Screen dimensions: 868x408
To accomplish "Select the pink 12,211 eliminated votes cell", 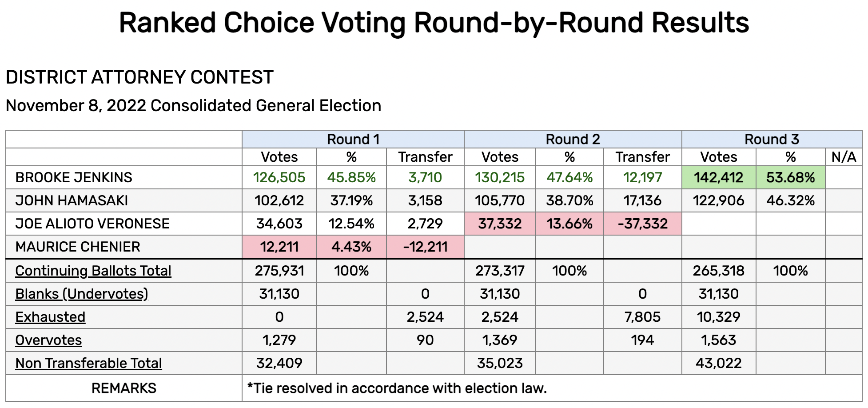I will pos(279,247).
